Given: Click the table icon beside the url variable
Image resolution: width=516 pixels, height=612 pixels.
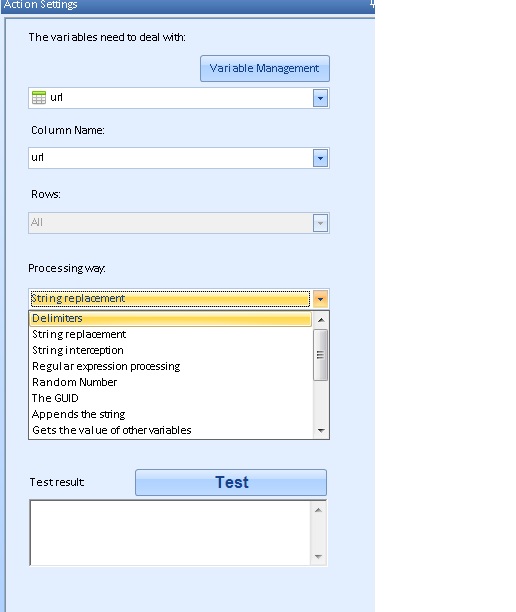Looking at the screenshot, I should coord(39,98).
